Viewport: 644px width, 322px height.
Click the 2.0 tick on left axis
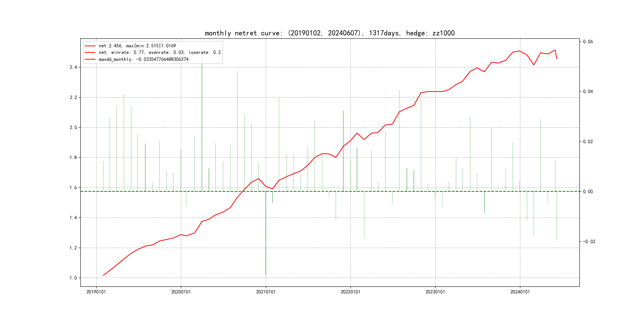coord(73,127)
